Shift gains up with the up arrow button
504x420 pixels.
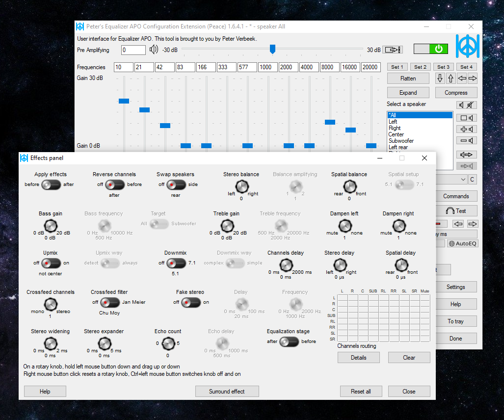[x=451, y=78]
